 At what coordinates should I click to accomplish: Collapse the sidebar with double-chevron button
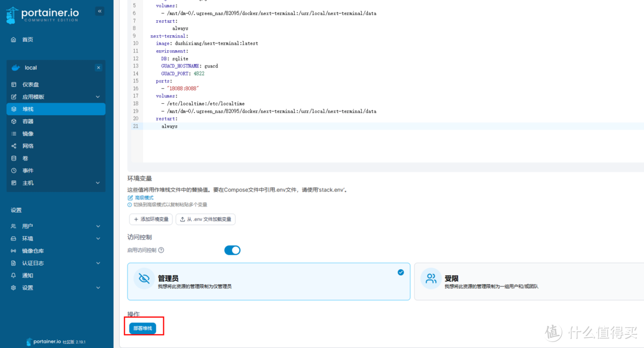pyautogui.click(x=100, y=11)
